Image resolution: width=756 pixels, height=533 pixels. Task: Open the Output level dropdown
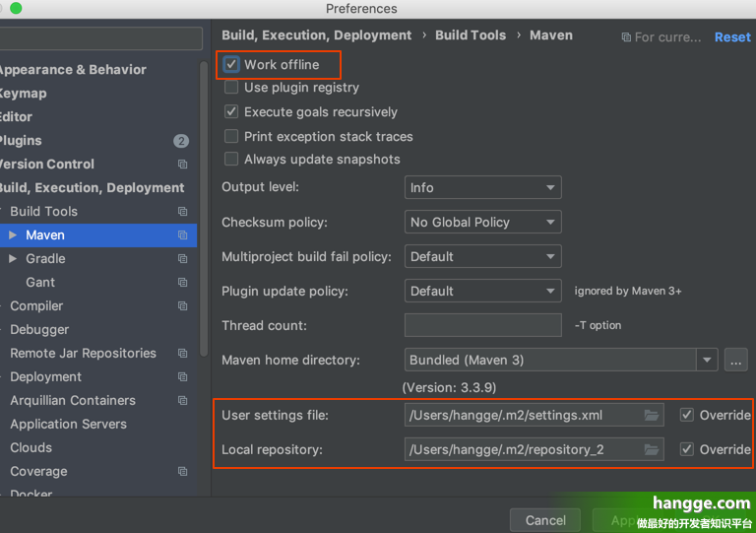pos(482,187)
